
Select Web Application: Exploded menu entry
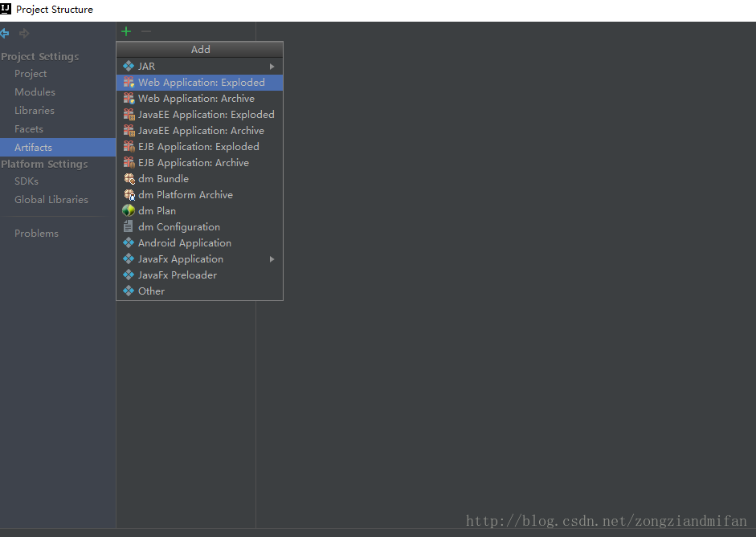[x=199, y=83]
